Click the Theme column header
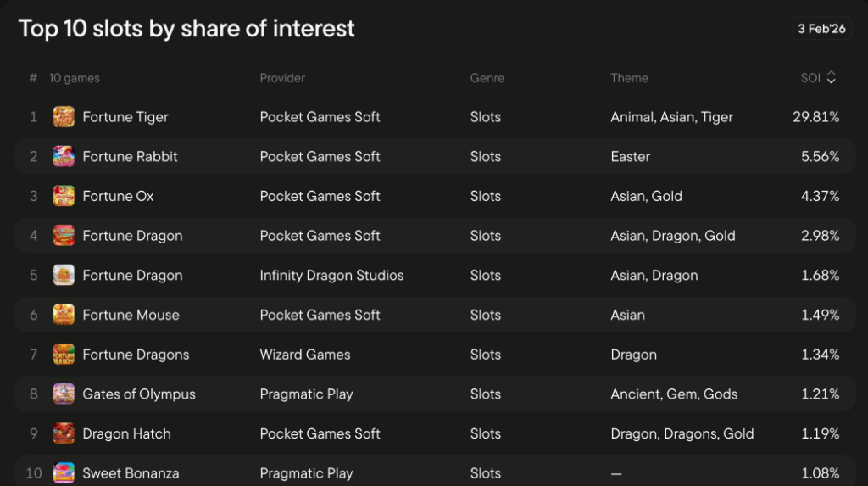Screen dimensions: 868x486 tap(630, 78)
